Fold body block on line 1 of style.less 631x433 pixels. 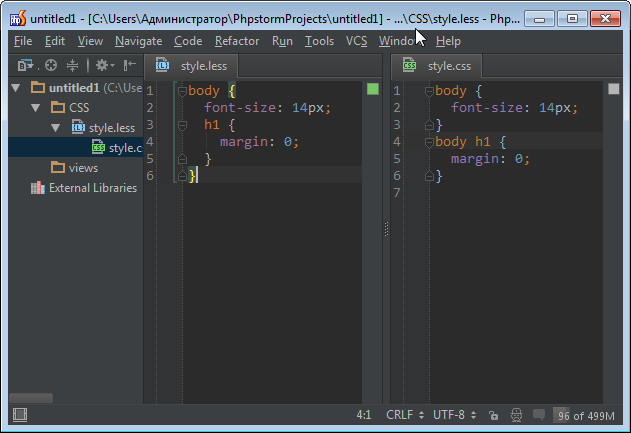pyautogui.click(x=182, y=91)
